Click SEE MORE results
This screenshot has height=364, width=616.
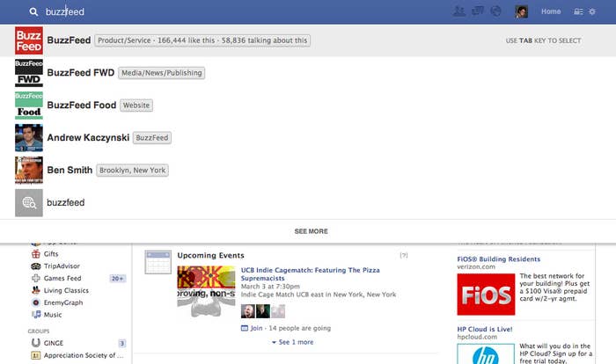pyautogui.click(x=312, y=231)
